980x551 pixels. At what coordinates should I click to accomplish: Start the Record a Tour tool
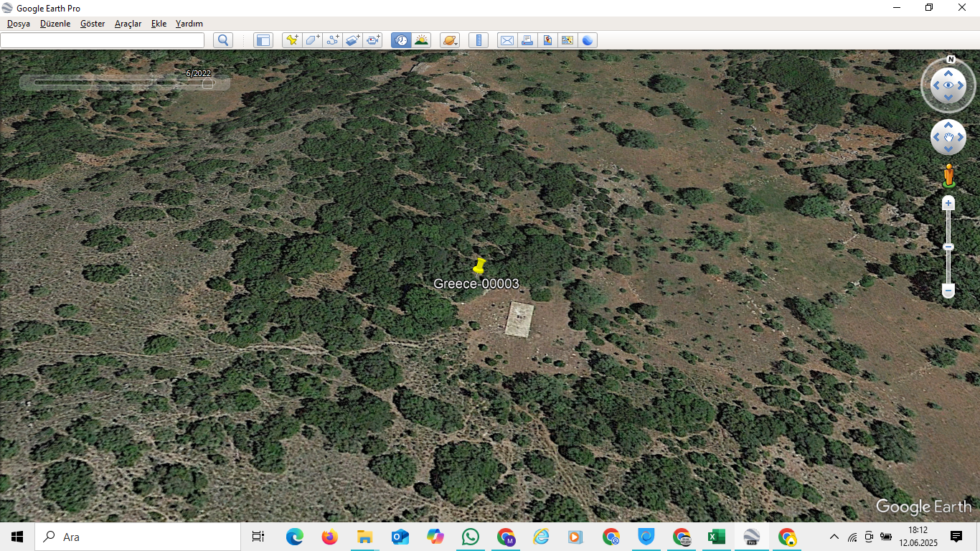[x=372, y=40]
